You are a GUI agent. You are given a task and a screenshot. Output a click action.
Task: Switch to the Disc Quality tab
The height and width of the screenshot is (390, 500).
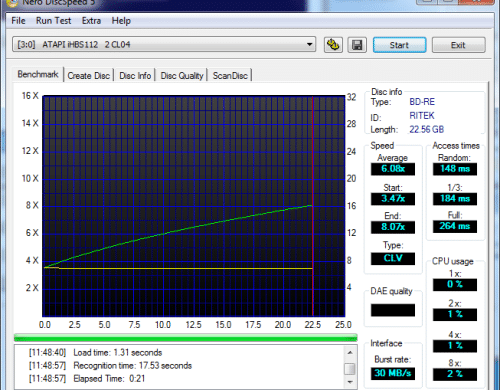[x=182, y=76]
